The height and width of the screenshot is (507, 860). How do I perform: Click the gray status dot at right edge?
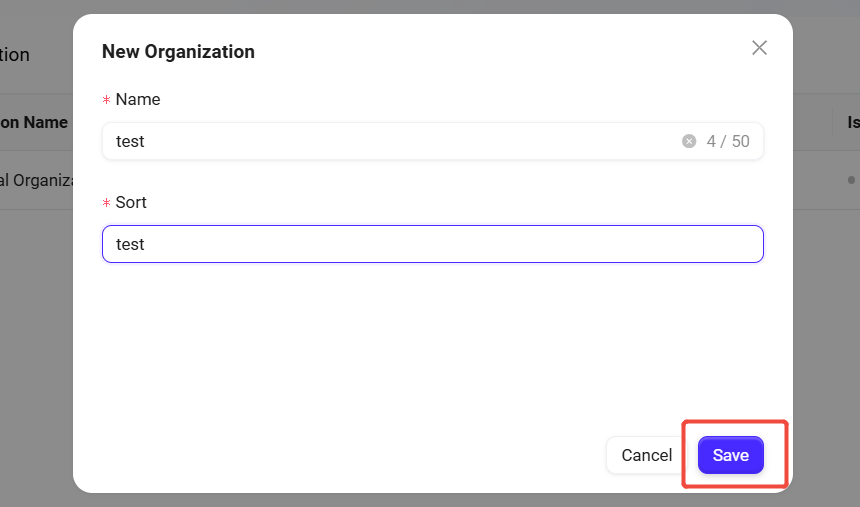point(851,180)
